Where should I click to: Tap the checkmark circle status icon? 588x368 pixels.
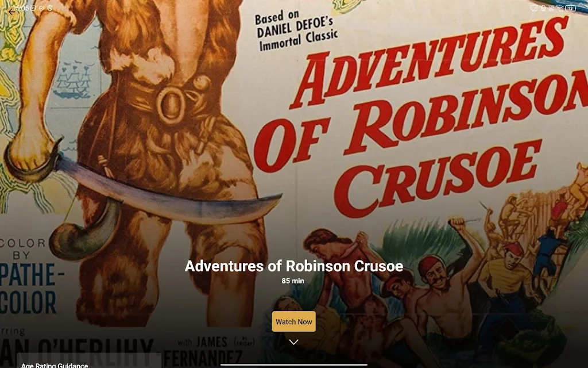coord(41,8)
